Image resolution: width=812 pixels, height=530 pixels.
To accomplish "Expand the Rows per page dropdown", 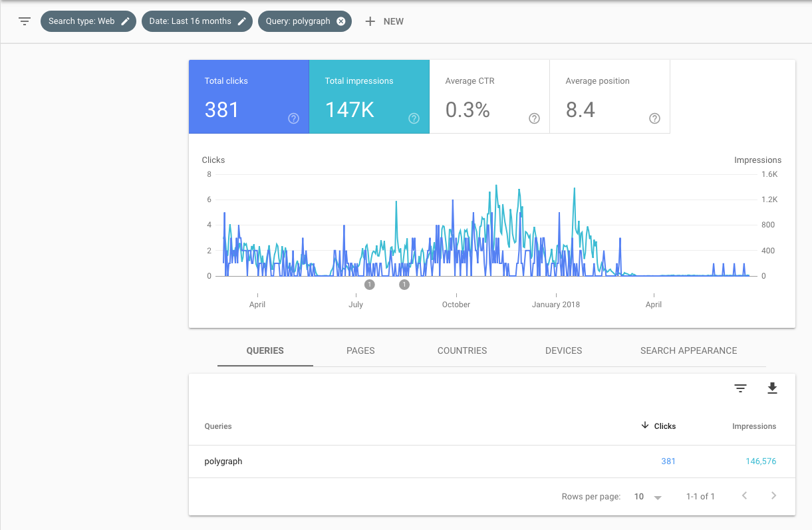I will [648, 497].
